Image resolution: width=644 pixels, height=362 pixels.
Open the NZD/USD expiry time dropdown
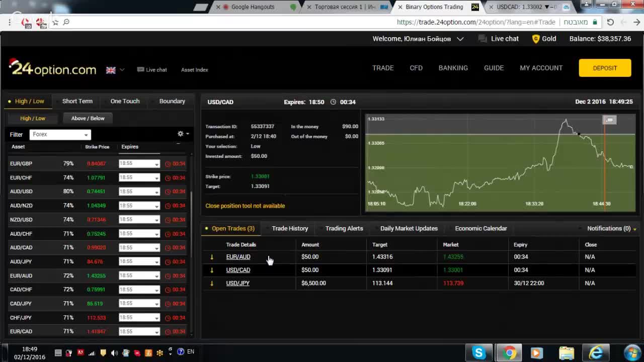[139, 220]
